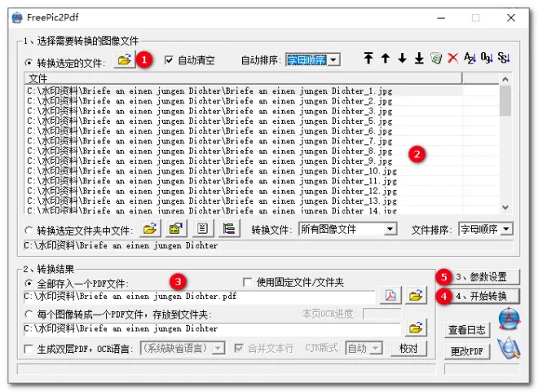
Task: Open 自动排序 dropdown
Action: (x=312, y=60)
